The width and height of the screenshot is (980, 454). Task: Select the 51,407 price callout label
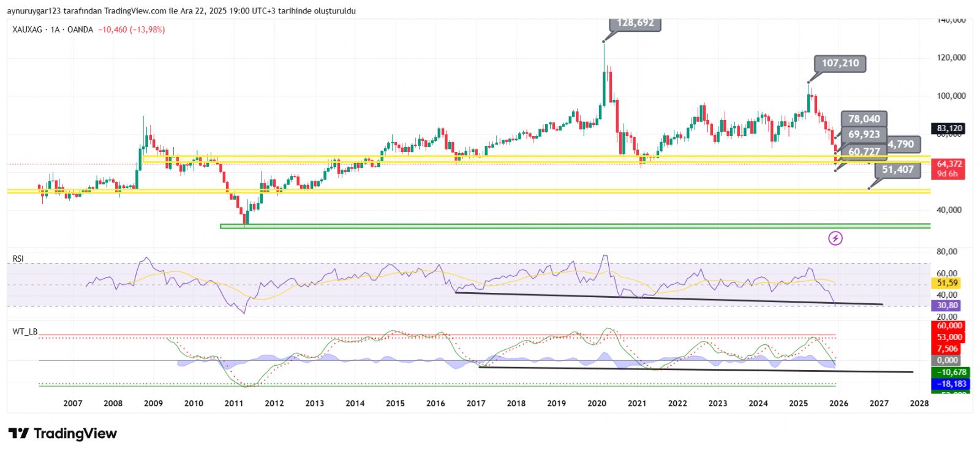point(897,170)
